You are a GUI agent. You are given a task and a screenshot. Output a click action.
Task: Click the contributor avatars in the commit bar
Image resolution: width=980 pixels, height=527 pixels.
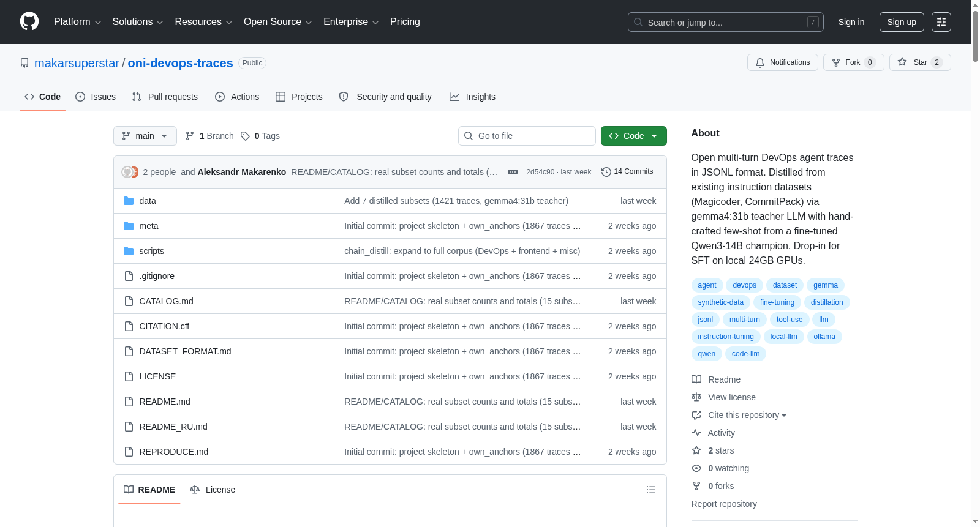(x=130, y=172)
